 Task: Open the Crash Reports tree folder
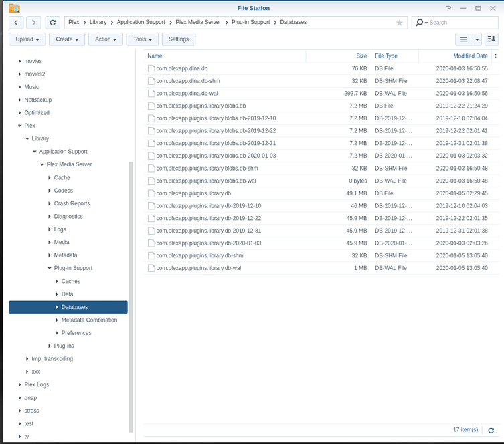click(x=72, y=203)
